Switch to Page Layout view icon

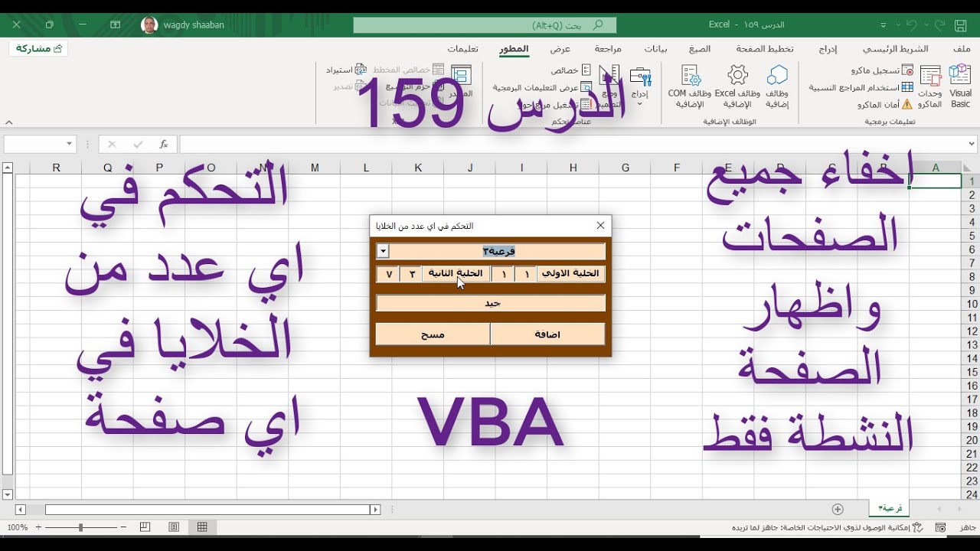click(174, 527)
